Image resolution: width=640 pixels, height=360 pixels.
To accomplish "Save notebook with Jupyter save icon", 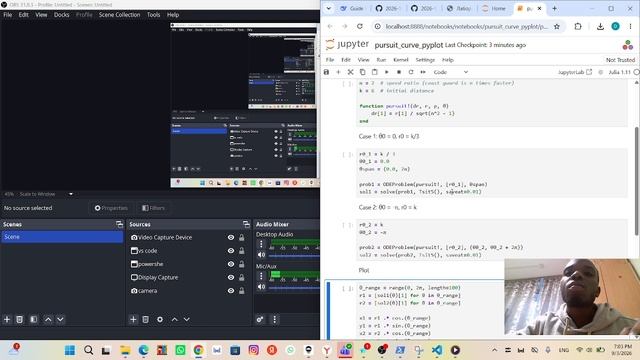I will point(326,72).
